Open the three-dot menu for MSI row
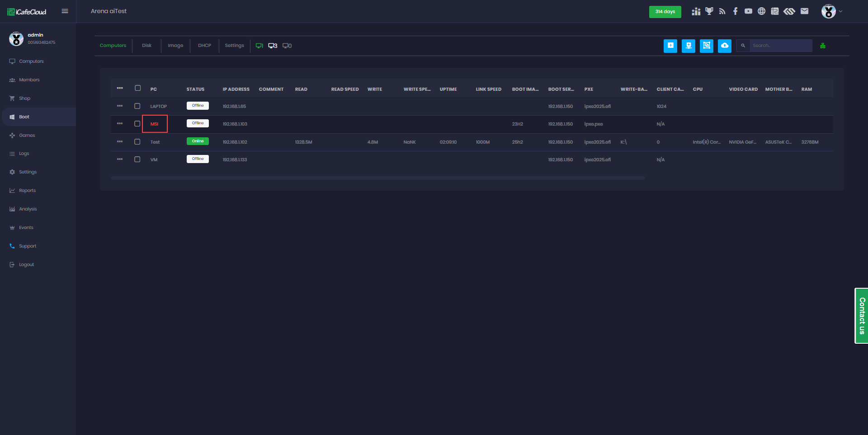 point(120,123)
